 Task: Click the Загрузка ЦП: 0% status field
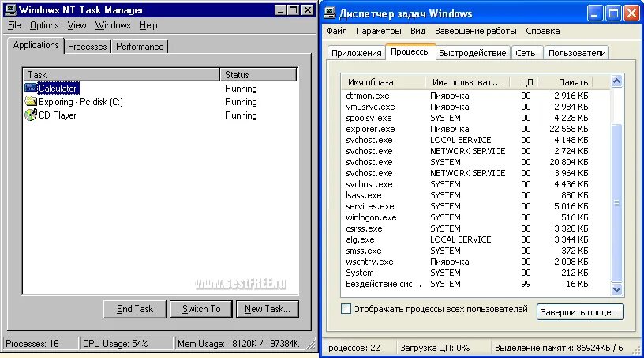tap(444, 348)
